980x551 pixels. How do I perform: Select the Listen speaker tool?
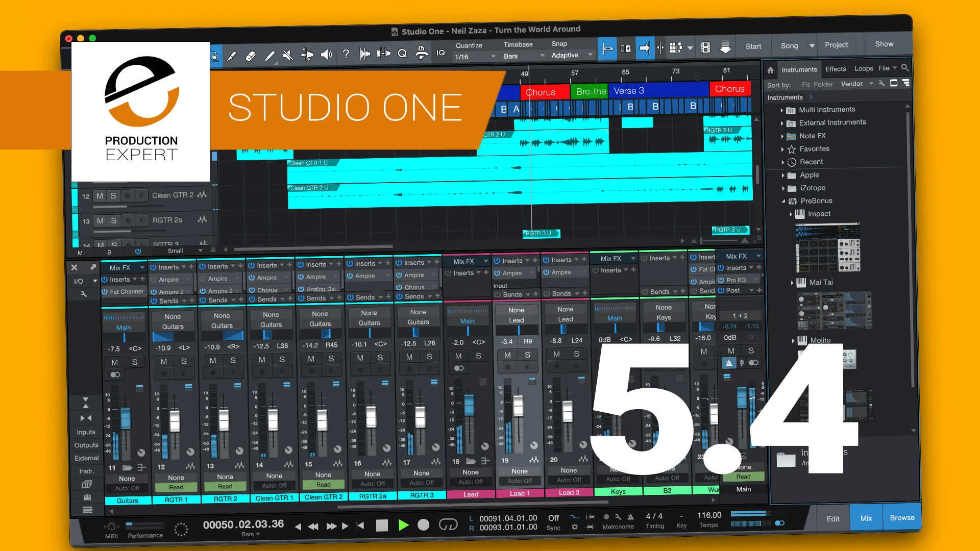click(326, 55)
